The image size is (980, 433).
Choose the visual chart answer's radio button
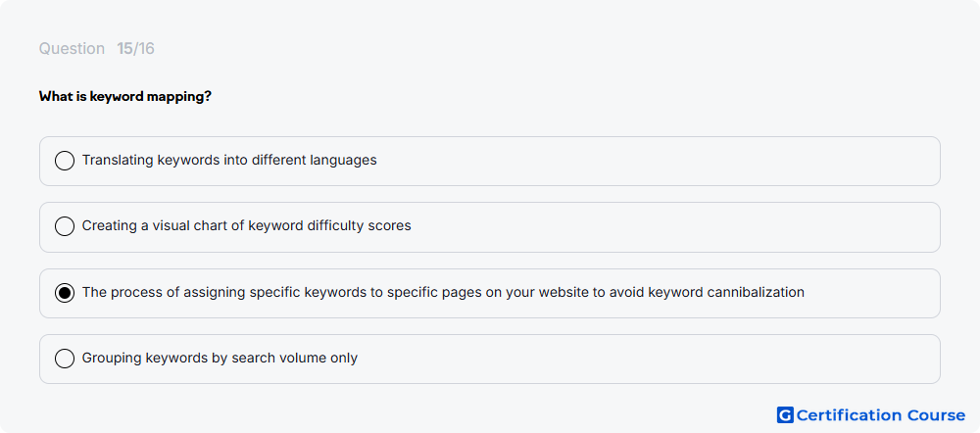[65, 226]
